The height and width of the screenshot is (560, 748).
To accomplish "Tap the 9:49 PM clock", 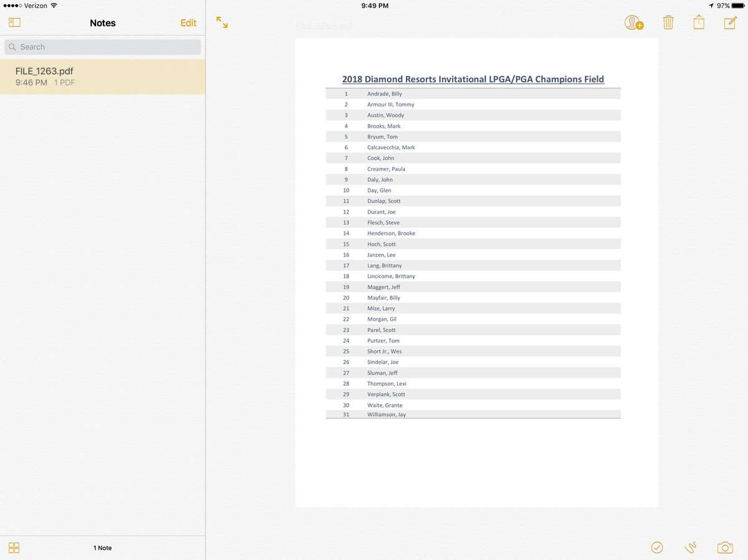I will 375,6.
